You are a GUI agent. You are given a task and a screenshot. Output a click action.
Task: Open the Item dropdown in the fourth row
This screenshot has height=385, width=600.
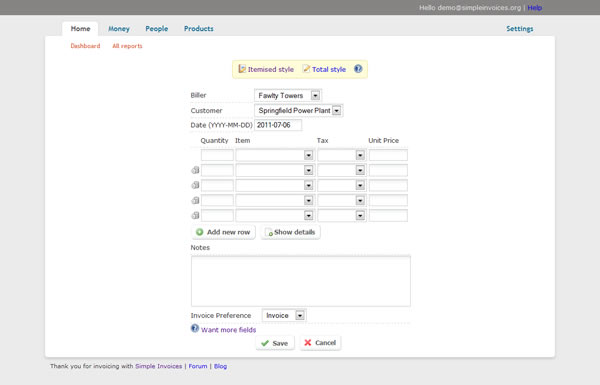pos(275,200)
